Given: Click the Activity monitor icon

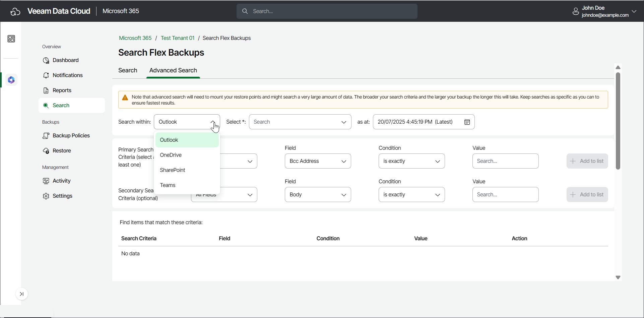Looking at the screenshot, I should (46, 181).
